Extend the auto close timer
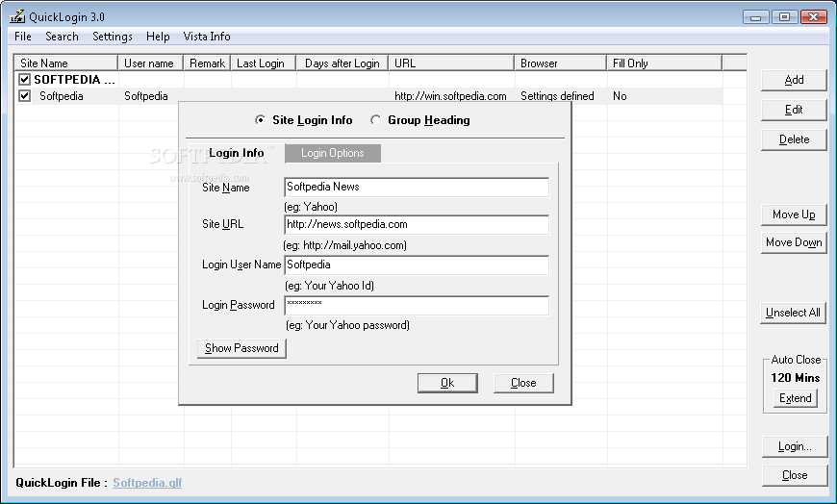Image resolution: width=837 pixels, height=504 pixels. pyautogui.click(x=796, y=398)
